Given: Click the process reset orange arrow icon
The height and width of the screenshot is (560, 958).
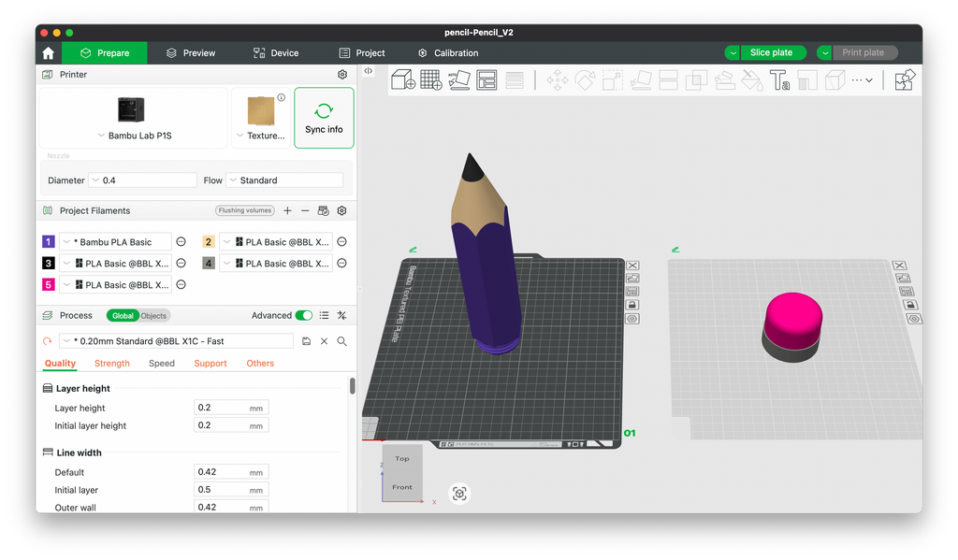Looking at the screenshot, I should point(47,341).
